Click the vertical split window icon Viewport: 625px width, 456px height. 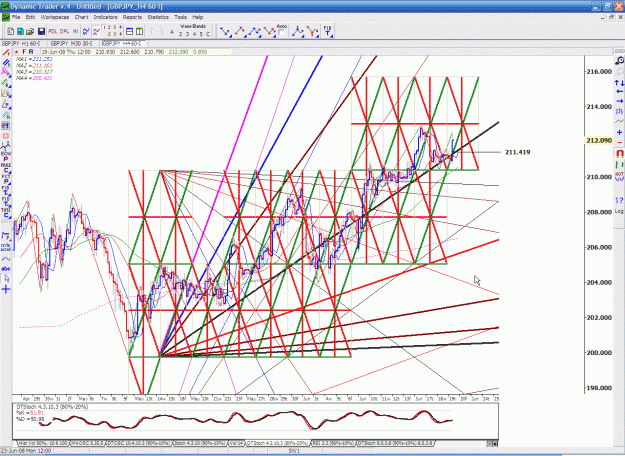click(x=140, y=31)
